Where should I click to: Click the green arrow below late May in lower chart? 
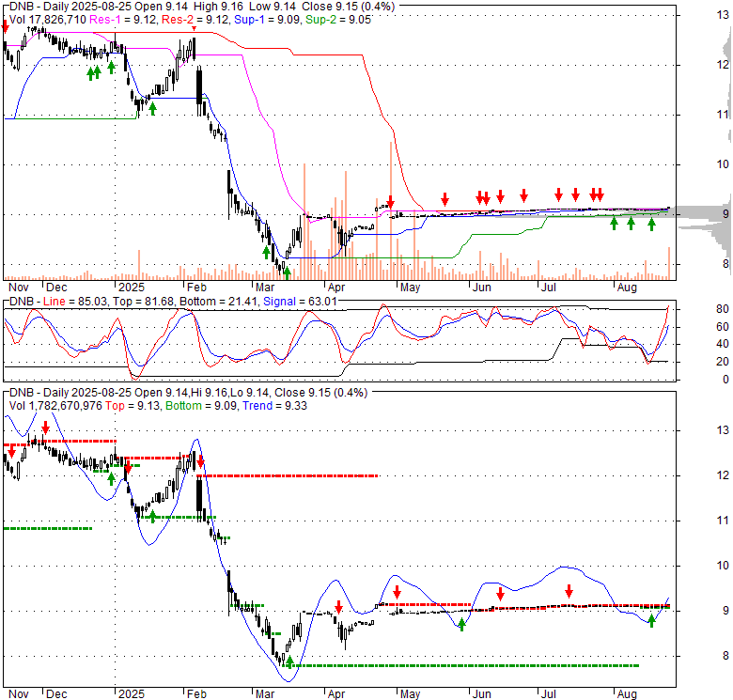click(461, 624)
